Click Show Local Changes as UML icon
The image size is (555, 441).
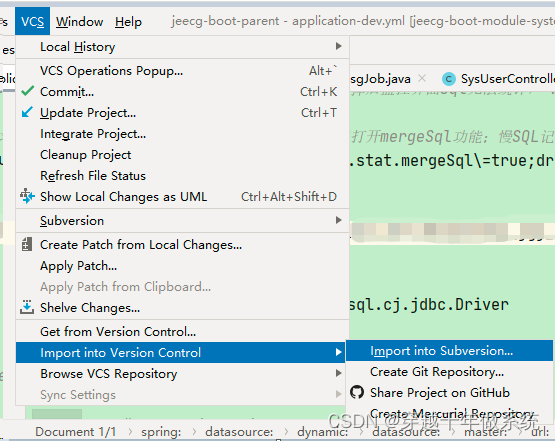[x=27, y=196]
